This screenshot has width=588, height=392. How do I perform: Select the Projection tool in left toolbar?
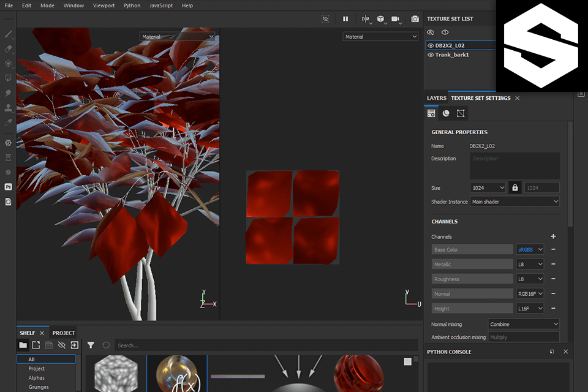[x=8, y=64]
